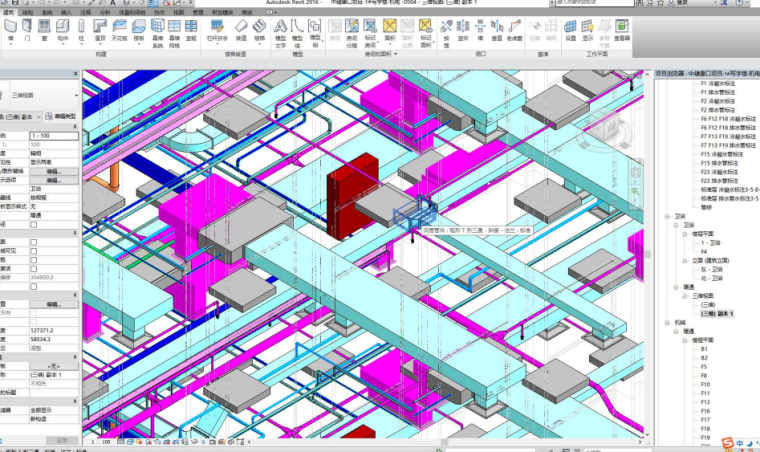Collapse the 卫浴 tree node

(666, 216)
